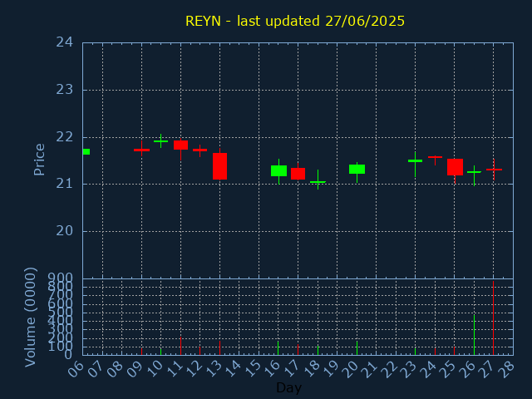532x399 pixels.
Task: Click the green candle on day 23
Action: click(x=416, y=160)
